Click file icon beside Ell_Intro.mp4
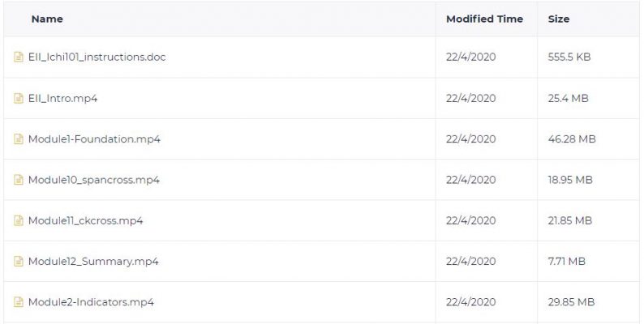Image resolution: width=644 pixels, height=324 pixels. click(x=19, y=99)
